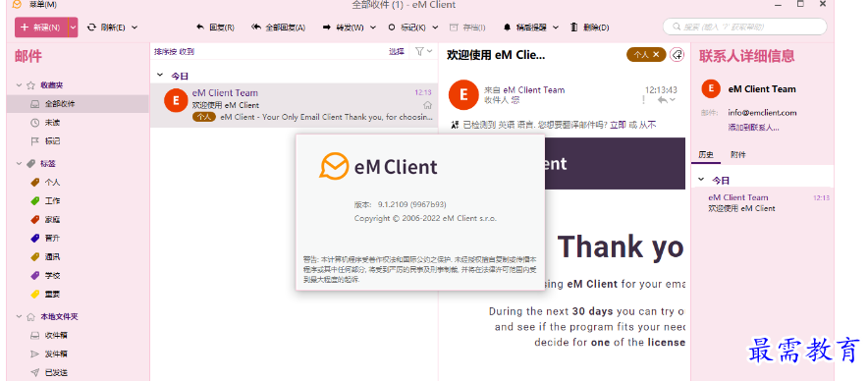Viewport: 868px width, 381px height.
Task: Click the contact avatar in the contact details panel
Action: point(711,88)
